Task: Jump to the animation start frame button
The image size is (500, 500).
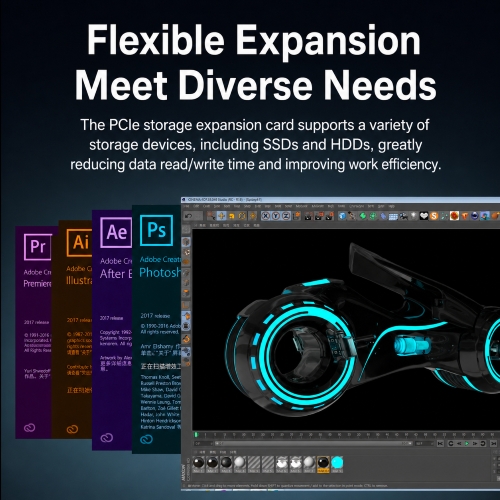Action: pos(440,443)
